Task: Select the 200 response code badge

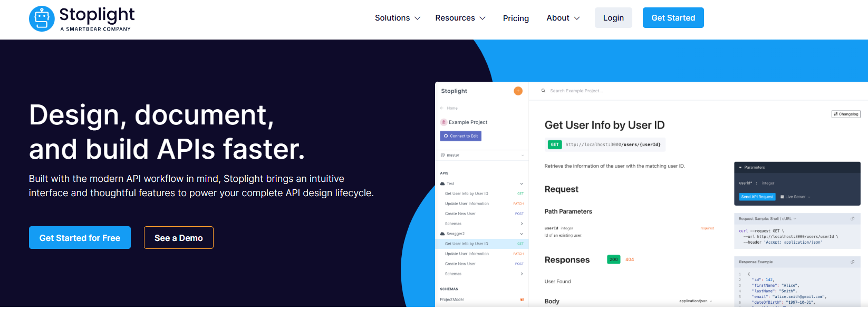Action: pyautogui.click(x=613, y=259)
